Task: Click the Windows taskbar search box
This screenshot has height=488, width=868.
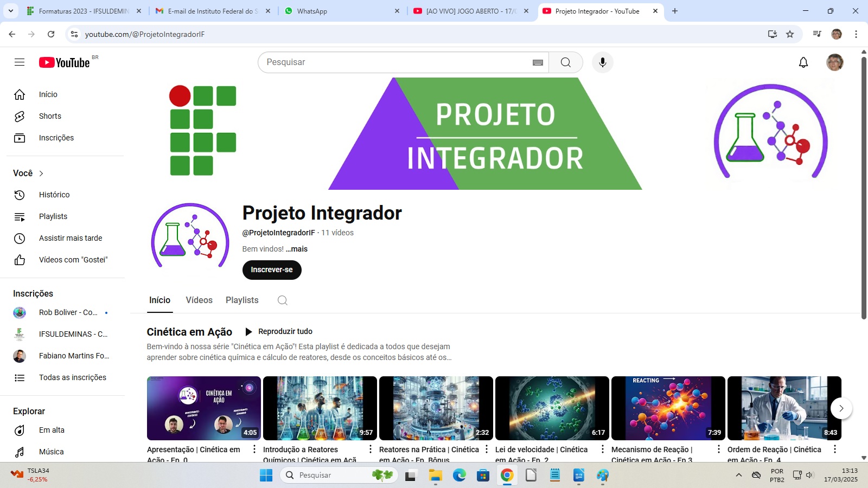Action: [339, 476]
